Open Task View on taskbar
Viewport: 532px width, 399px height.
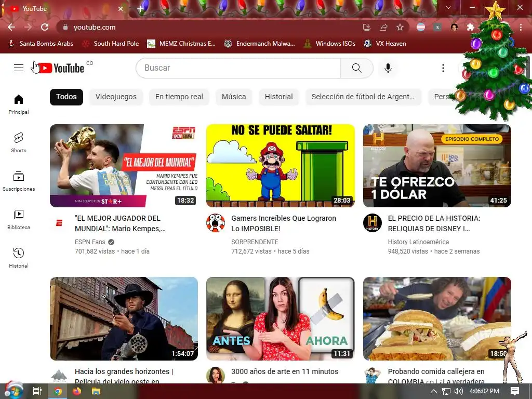pos(37,391)
